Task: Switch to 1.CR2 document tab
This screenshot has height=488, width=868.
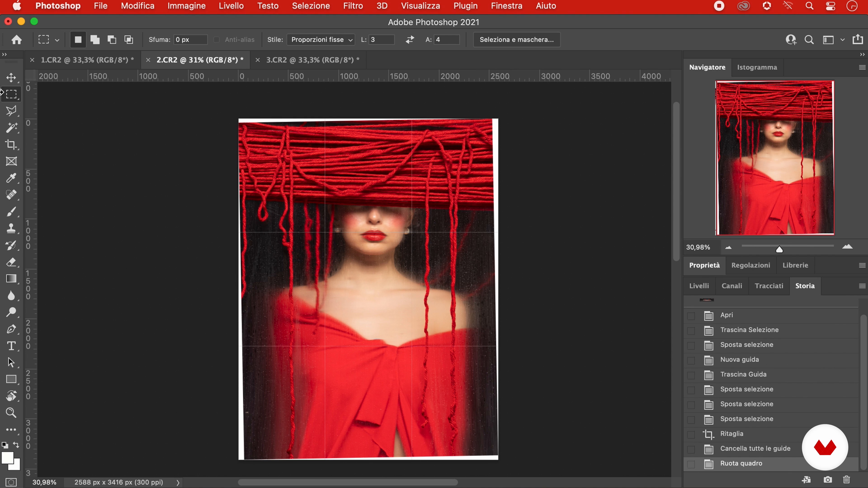Action: pos(87,60)
